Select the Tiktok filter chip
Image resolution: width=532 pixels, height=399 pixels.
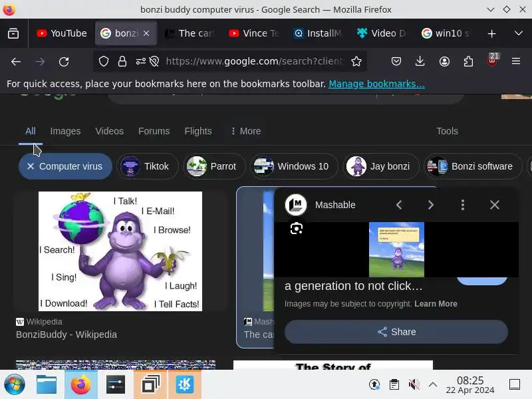pos(148,166)
